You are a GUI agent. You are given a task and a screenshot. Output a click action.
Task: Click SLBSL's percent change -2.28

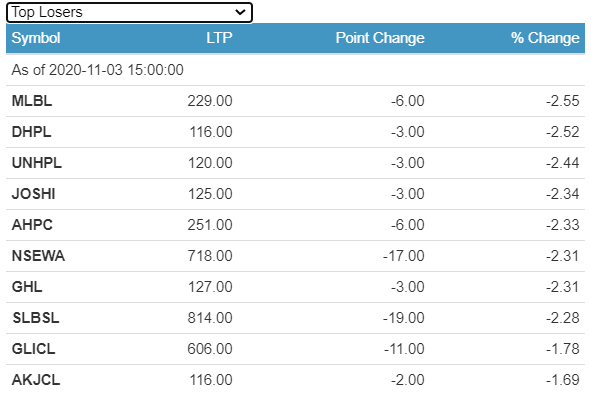(x=563, y=318)
